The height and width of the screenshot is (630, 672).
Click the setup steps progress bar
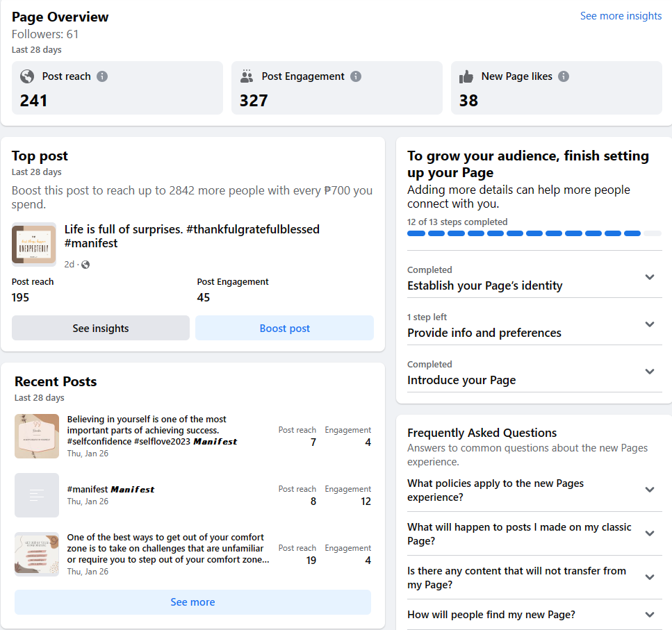tap(534, 233)
